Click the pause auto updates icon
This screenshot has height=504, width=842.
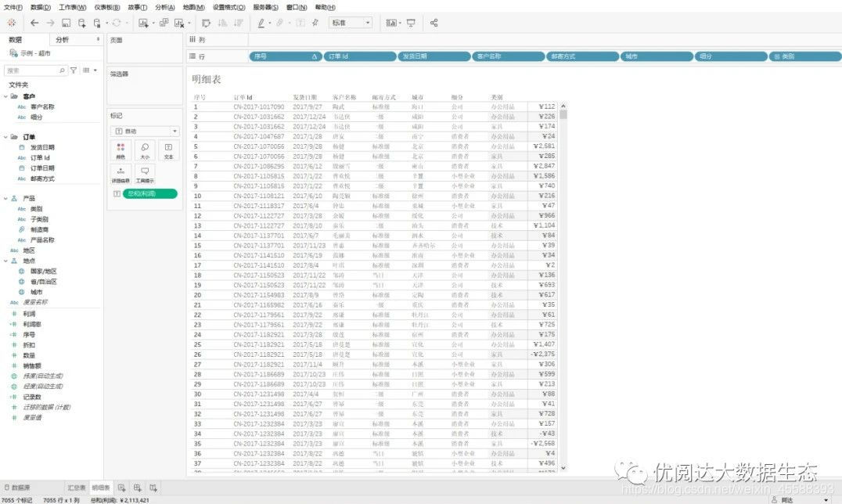(x=97, y=23)
